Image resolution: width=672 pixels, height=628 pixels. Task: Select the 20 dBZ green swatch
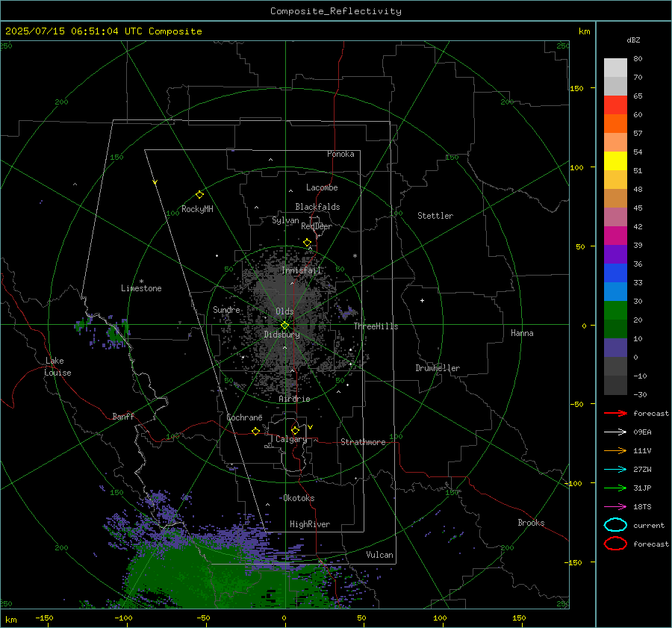(615, 311)
